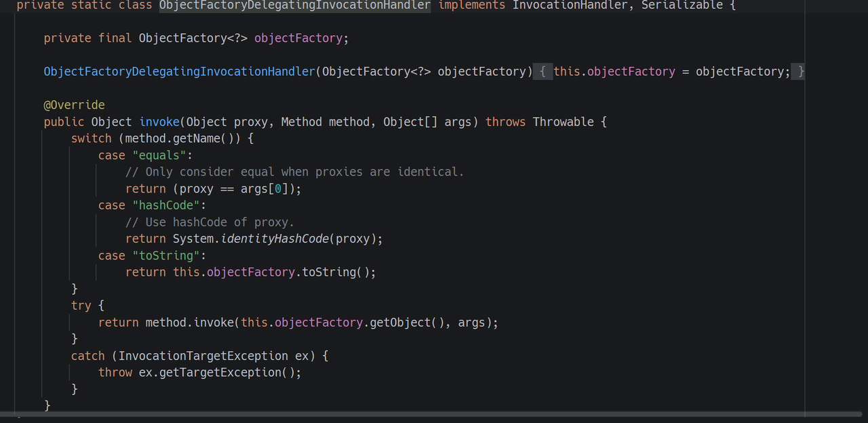The width and height of the screenshot is (868, 423).
Task: Click the highlighted ObjectFactoryDelegatingInvocationHandler class name
Action: pyautogui.click(x=294, y=5)
